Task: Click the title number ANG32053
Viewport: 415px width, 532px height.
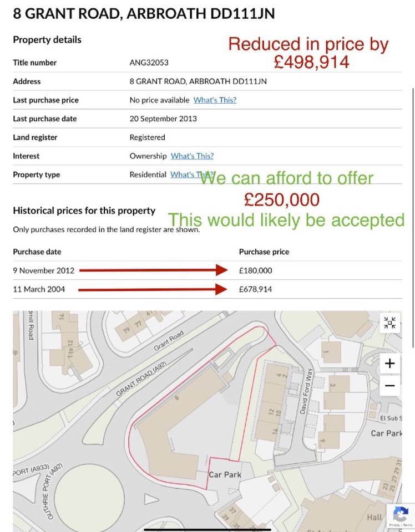Action: point(149,63)
